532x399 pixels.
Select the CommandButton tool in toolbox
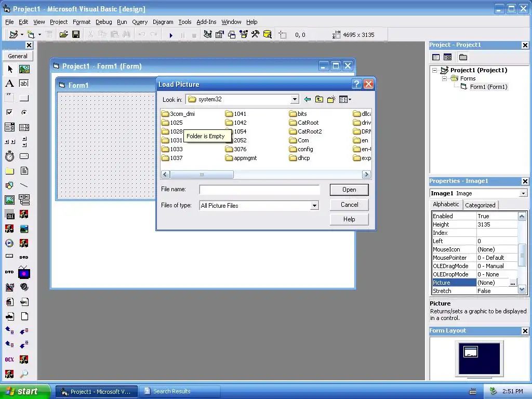tap(24, 98)
